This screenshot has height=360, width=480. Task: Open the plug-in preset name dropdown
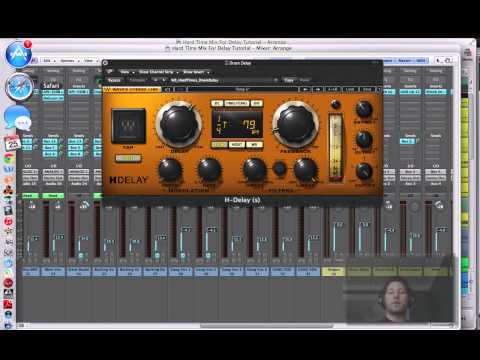(223, 80)
